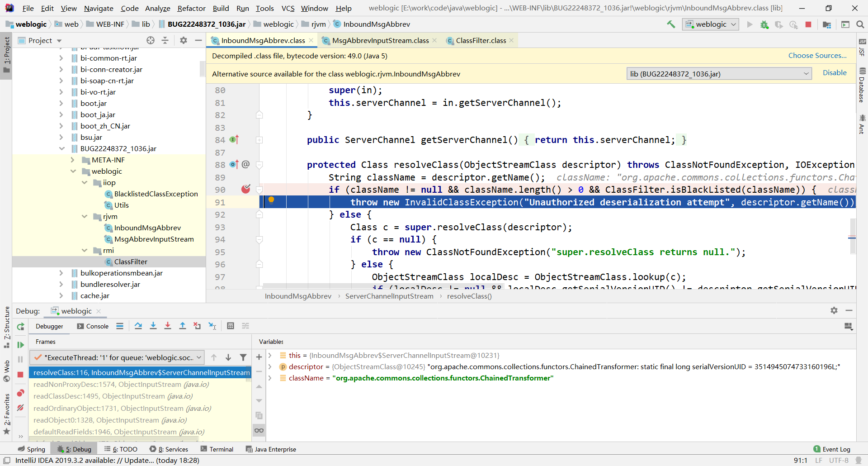Switch to the Console tab in debugger
This screenshot has height=466, width=868.
93,326
